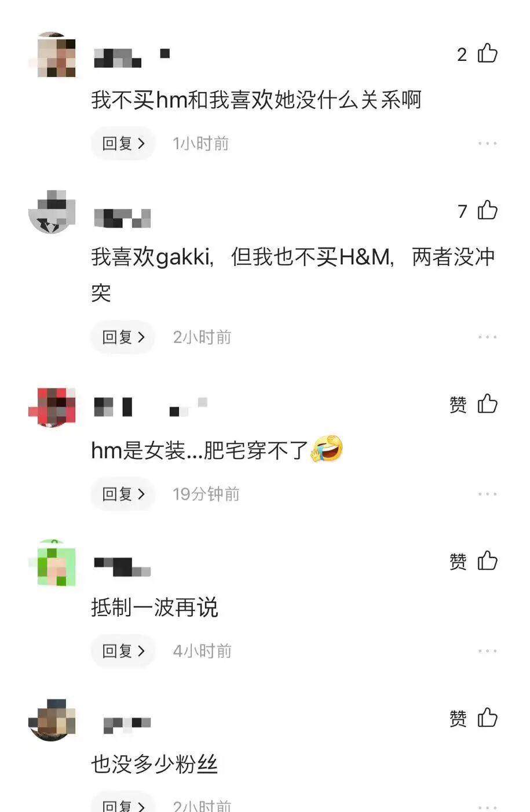This screenshot has height=812, width=530.
Task: Reply to the comment '抵制一波再说'
Action: [x=123, y=651]
